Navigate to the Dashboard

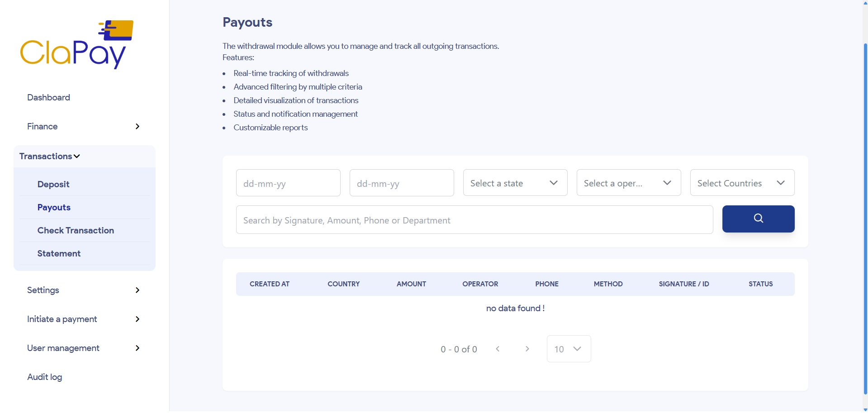[x=48, y=97]
